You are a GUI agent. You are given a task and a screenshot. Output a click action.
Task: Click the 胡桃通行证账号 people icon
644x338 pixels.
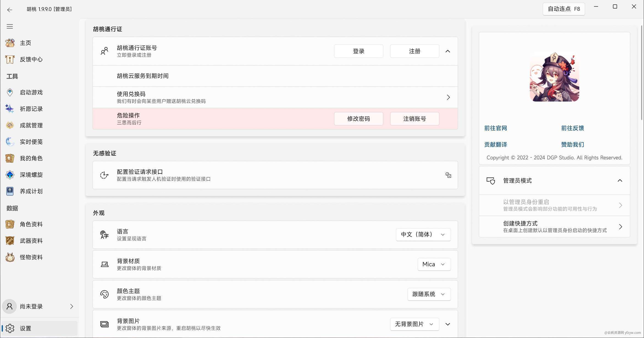[x=104, y=51]
